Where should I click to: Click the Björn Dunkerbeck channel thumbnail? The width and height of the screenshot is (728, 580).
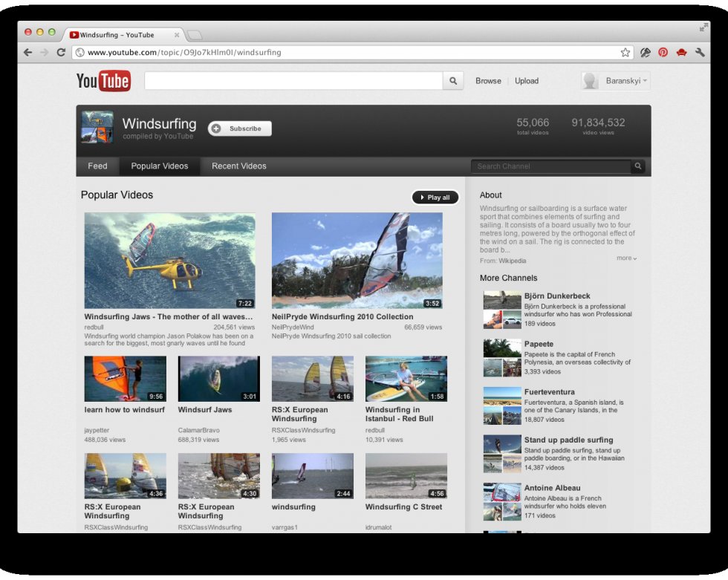pos(502,310)
